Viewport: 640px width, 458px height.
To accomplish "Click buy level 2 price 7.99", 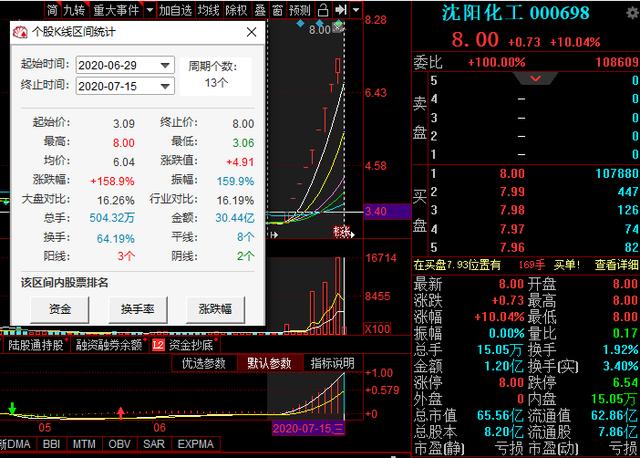I will [x=512, y=192].
